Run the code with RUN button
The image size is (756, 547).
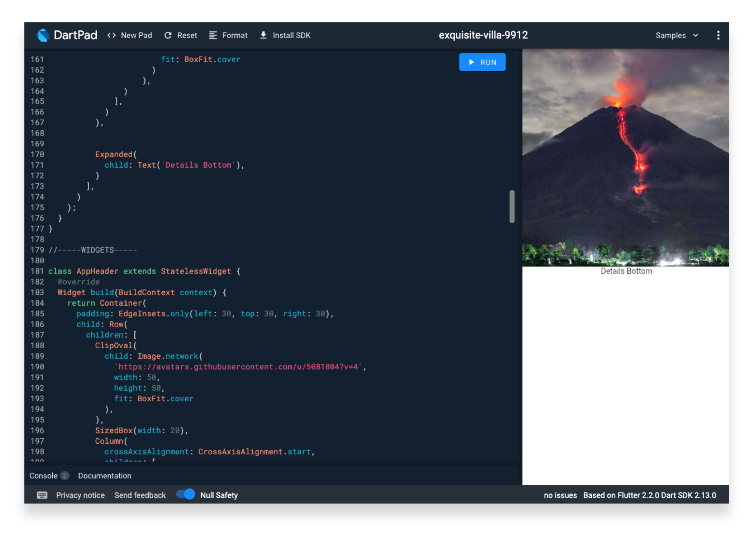tap(482, 62)
